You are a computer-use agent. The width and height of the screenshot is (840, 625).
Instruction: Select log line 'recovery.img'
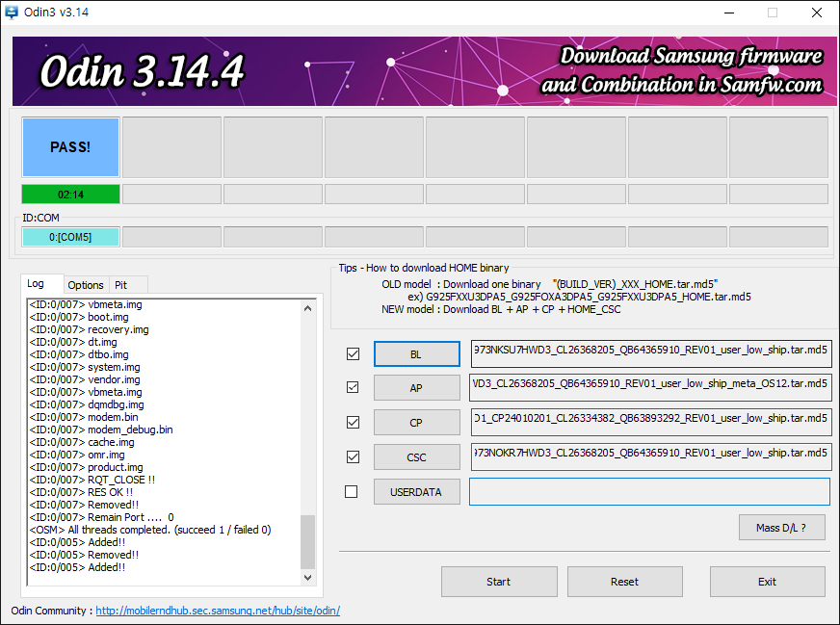[89, 329]
